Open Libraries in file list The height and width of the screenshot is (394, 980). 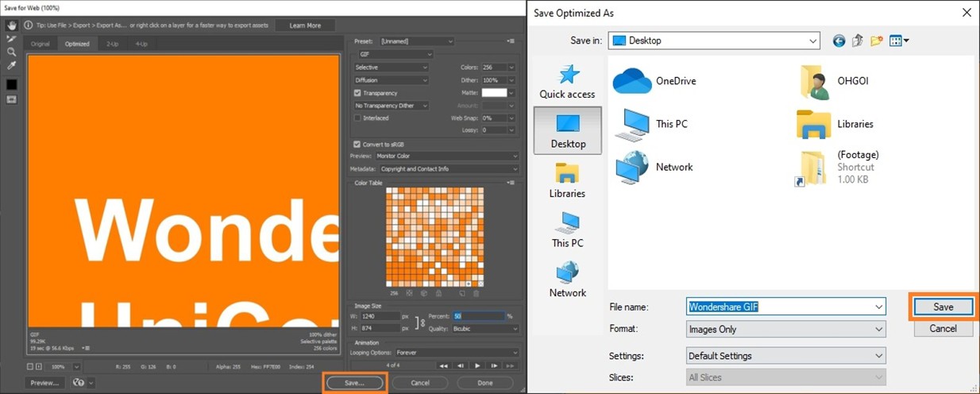pyautogui.click(x=835, y=124)
